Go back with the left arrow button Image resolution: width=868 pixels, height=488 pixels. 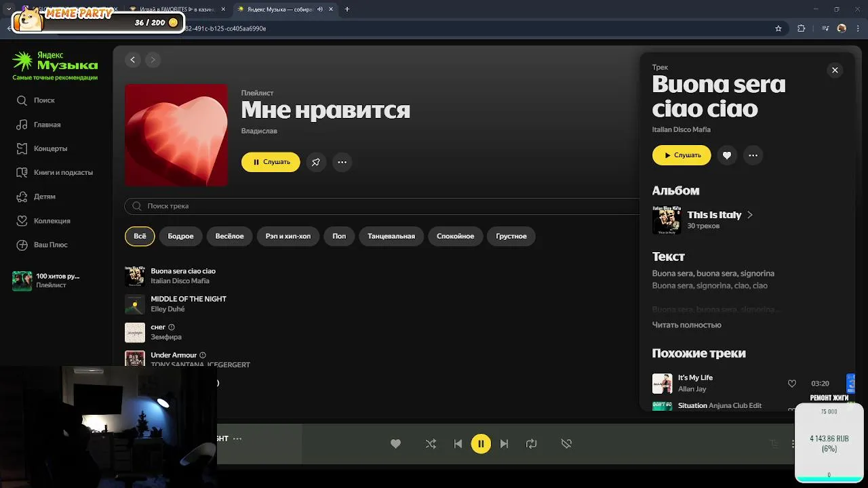tap(133, 60)
